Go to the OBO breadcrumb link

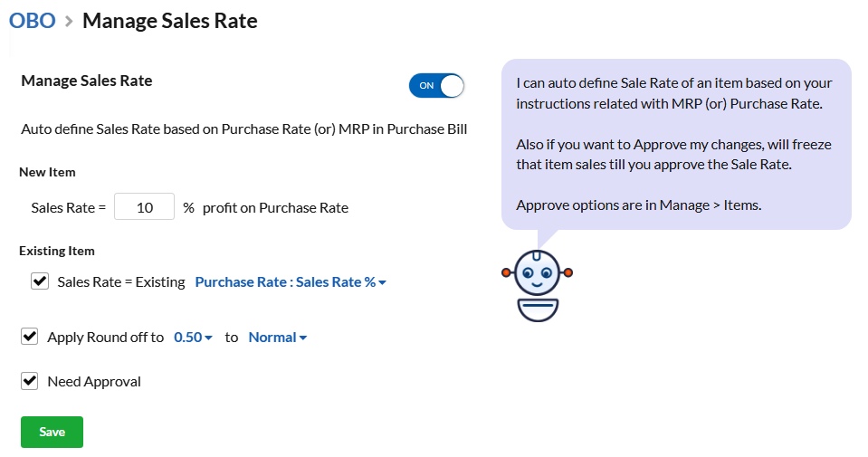[32, 21]
